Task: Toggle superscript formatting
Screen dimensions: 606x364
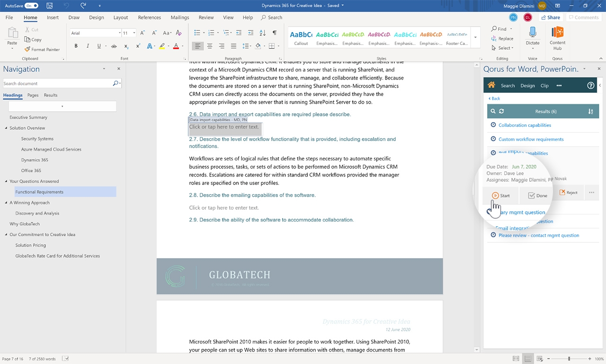Action: pos(138,46)
